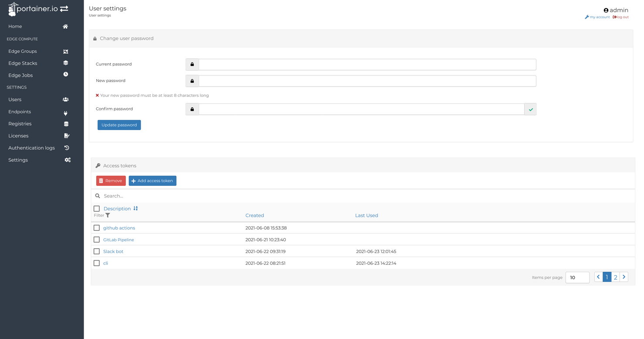This screenshot has height=339, width=644.
Task: Select the Registries database icon
Action: pyautogui.click(x=65, y=123)
